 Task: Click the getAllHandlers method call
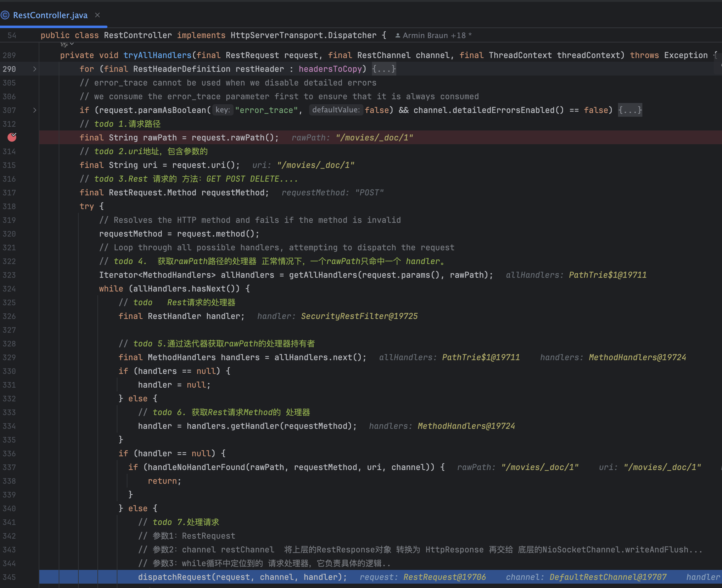(324, 275)
